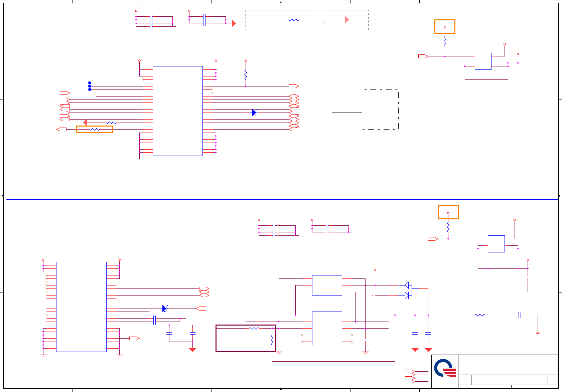Click the blue diode right of lower-left IC
This screenshot has width=562, height=392.
coord(165,309)
